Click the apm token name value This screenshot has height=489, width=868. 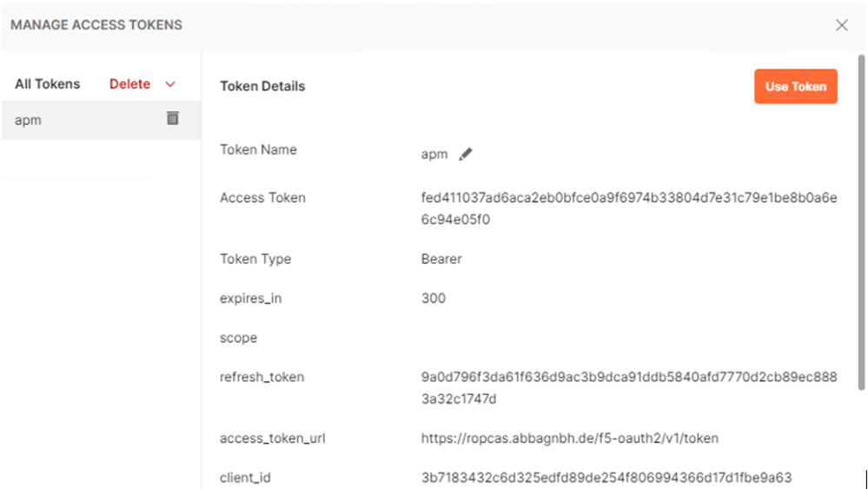coord(434,155)
